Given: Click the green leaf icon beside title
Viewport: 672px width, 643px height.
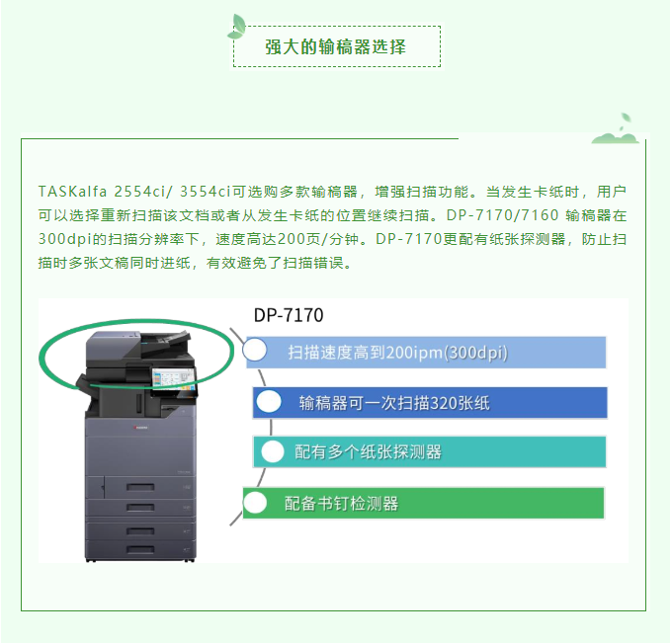Looking at the screenshot, I should click(x=237, y=27).
